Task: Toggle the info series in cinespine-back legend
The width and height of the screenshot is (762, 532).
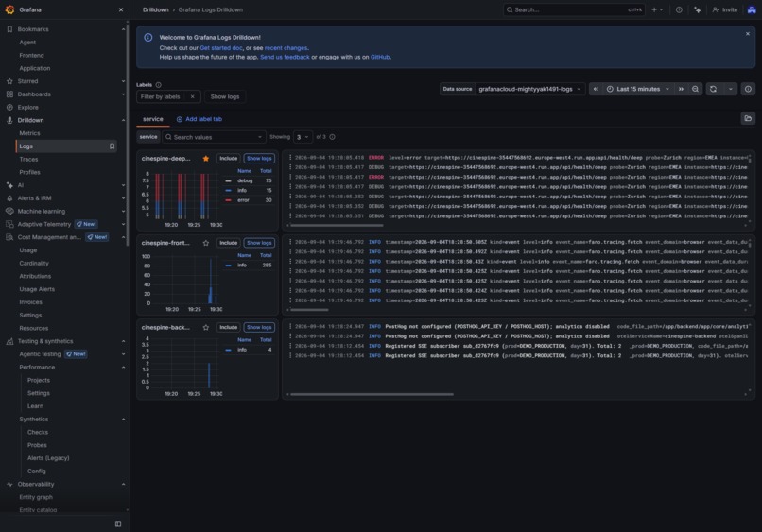Action: coord(242,350)
